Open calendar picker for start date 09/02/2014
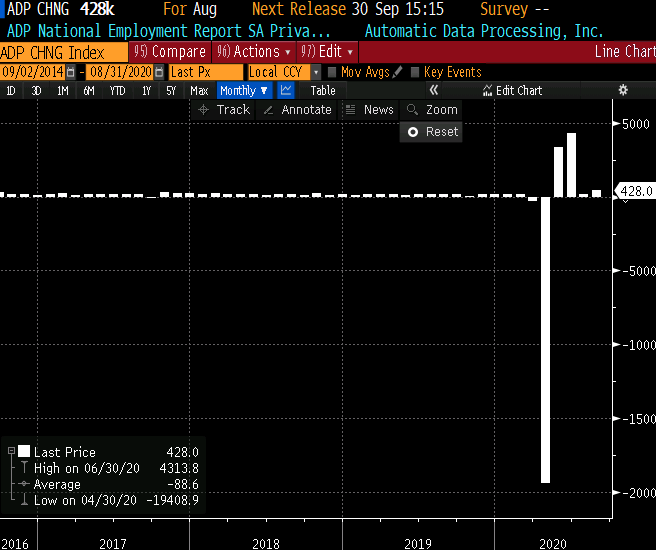Viewport: 656px width, 550px height. [71, 72]
